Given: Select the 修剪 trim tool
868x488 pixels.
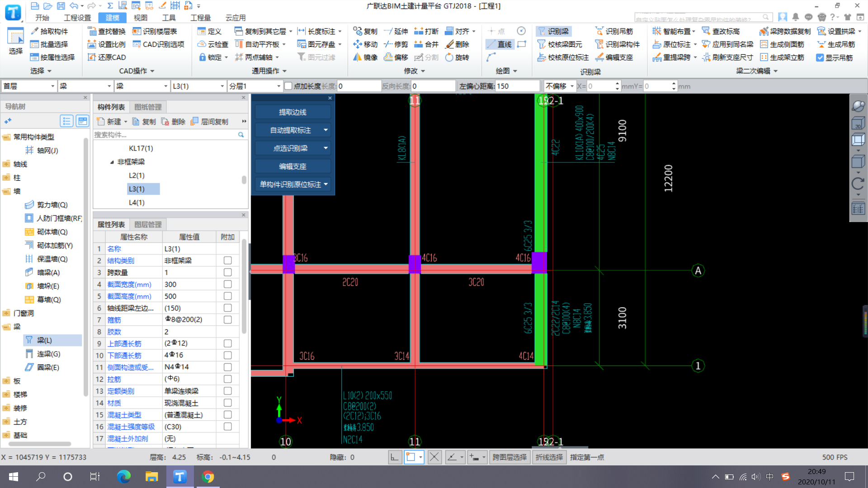Looking at the screenshot, I should tap(396, 44).
